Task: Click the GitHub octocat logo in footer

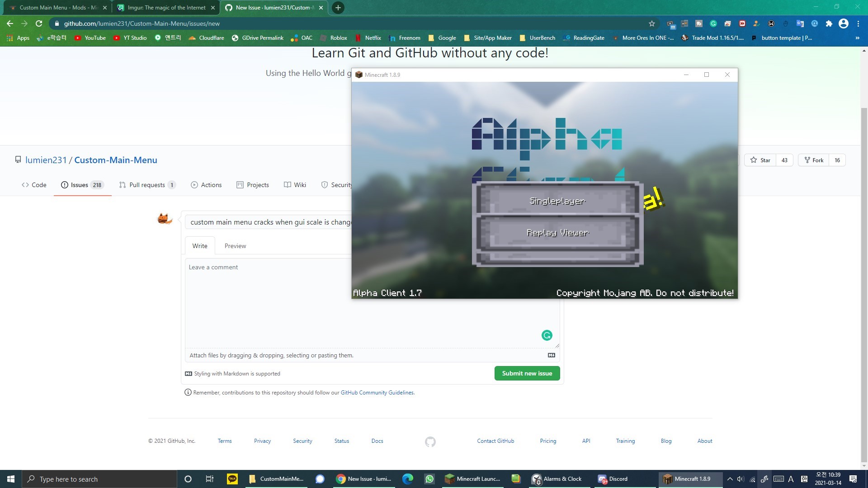Action: point(430,442)
